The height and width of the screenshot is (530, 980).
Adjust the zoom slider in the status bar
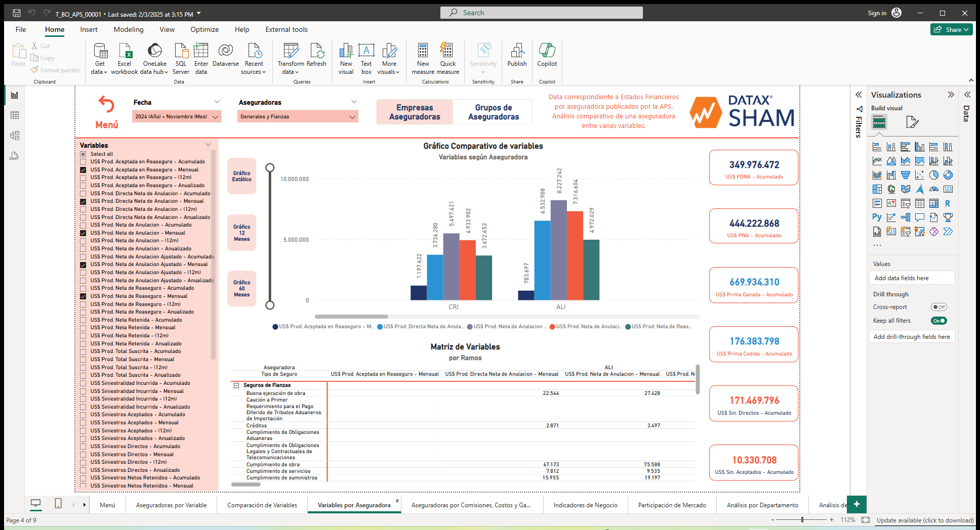(802, 519)
